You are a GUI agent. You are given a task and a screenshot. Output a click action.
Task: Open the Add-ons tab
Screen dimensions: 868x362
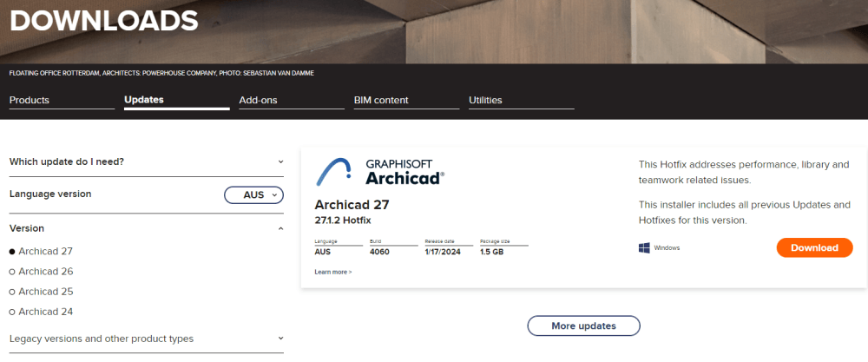click(x=258, y=100)
